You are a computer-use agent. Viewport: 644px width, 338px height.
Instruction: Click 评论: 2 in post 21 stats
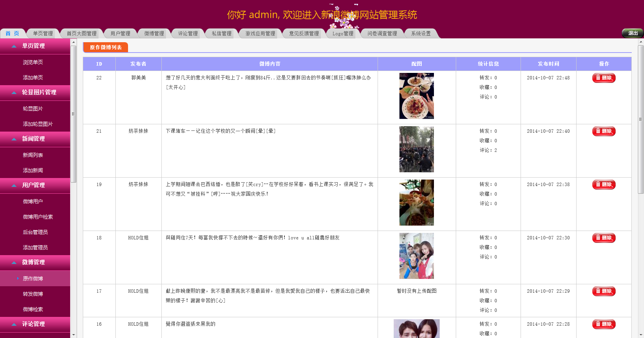488,150
